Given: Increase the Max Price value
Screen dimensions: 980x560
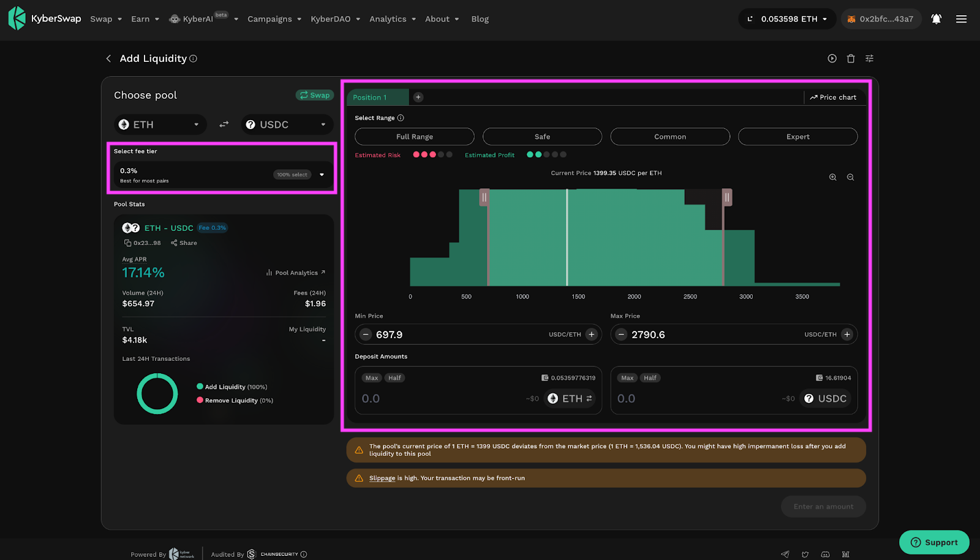Looking at the screenshot, I should [x=847, y=335].
